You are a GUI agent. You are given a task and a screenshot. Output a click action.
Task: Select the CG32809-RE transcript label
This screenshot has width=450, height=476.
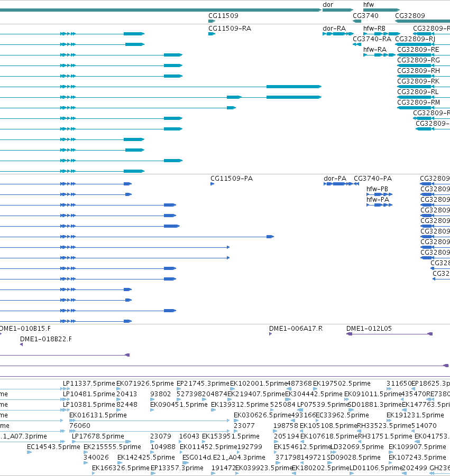pos(418,50)
